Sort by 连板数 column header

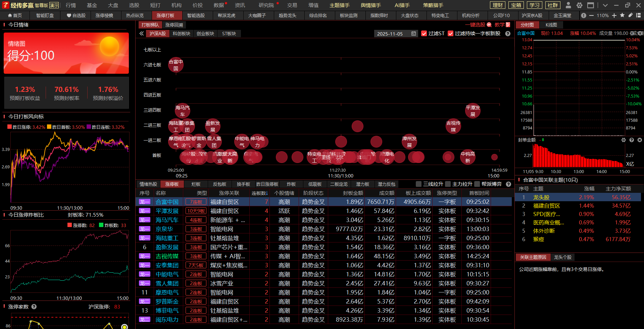(x=259, y=193)
